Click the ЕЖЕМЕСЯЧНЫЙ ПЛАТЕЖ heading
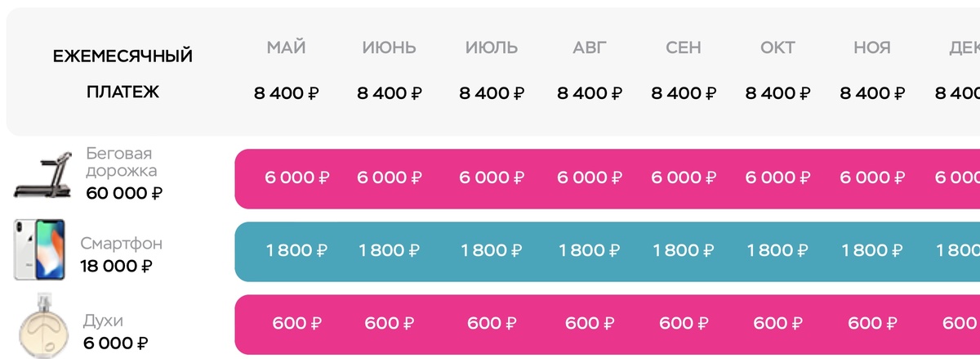980x359 pixels. point(122,74)
